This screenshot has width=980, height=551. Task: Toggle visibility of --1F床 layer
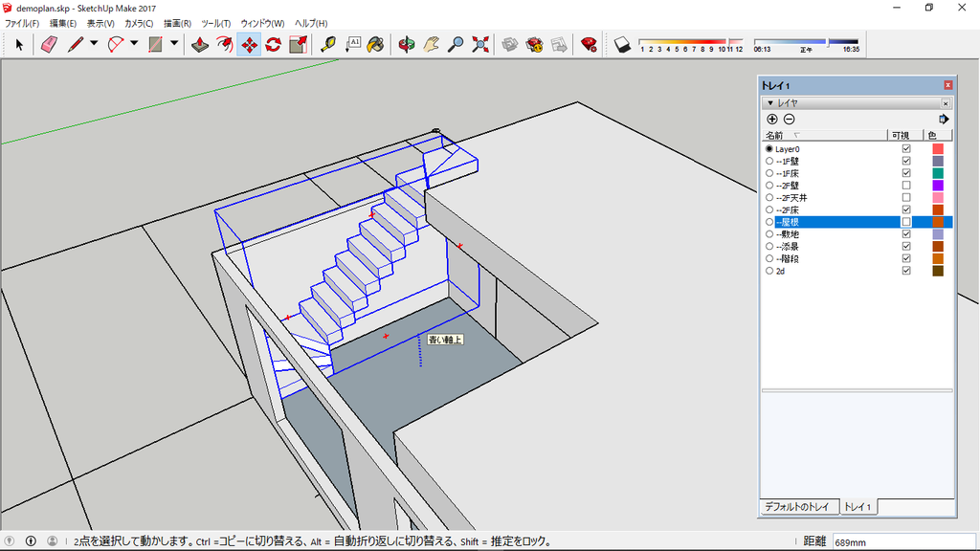(x=906, y=173)
